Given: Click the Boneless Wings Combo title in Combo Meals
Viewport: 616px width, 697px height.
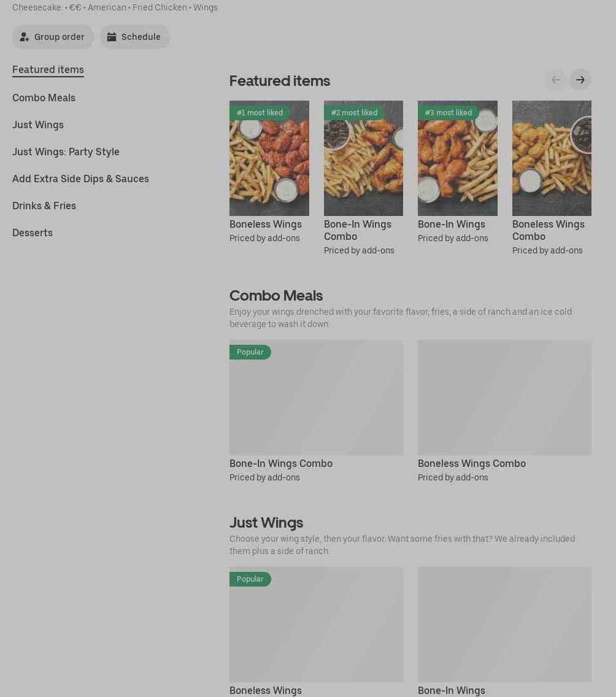Looking at the screenshot, I should point(472,464).
